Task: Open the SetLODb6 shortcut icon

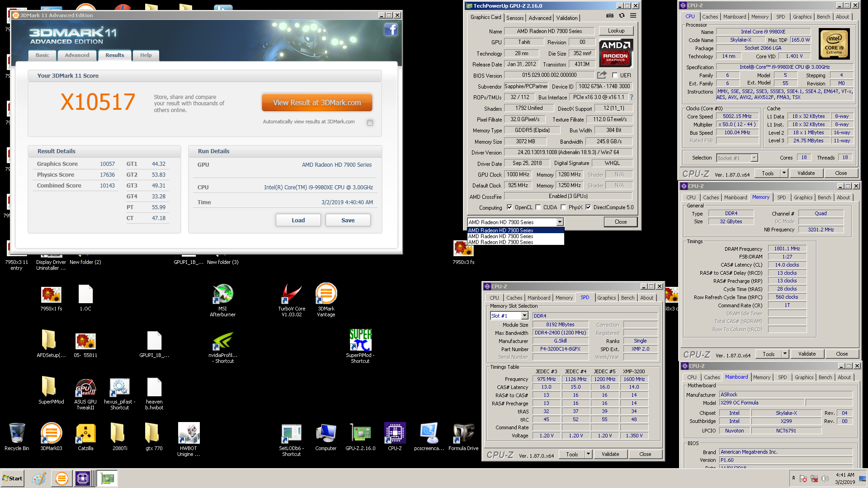Action: [292, 440]
